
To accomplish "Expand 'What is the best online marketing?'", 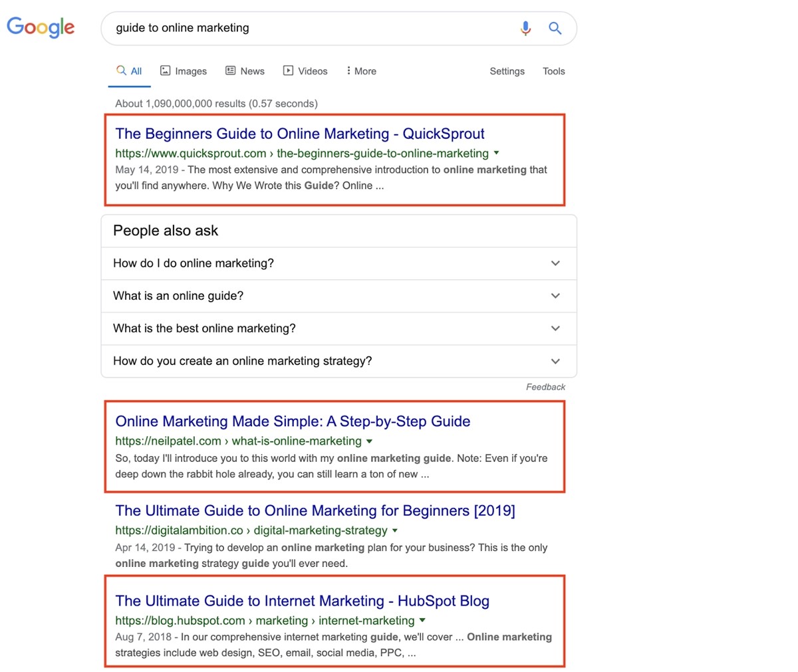I will click(338, 328).
